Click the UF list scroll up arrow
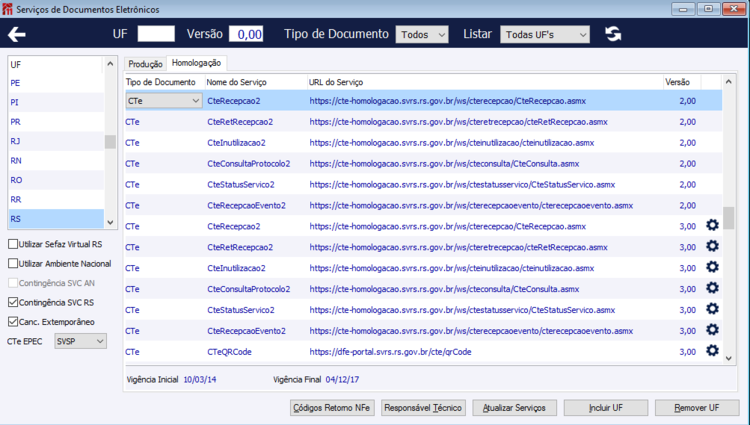The height and width of the screenshot is (425, 750). 110,64
